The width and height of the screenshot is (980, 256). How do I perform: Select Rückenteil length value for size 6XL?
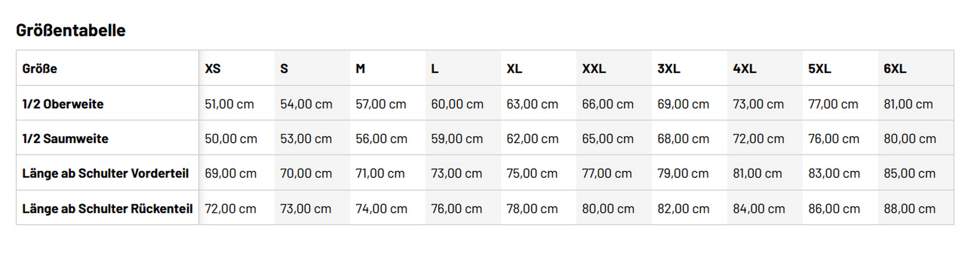click(909, 208)
